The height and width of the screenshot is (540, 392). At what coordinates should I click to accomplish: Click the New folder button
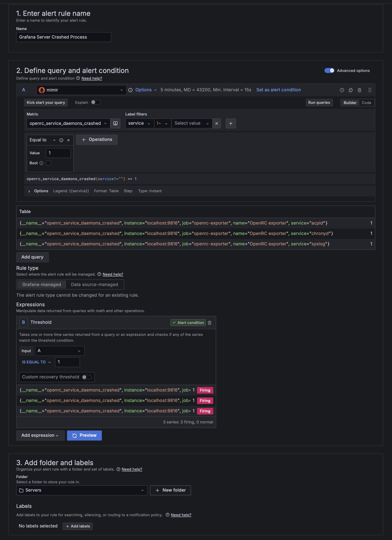[x=170, y=490]
